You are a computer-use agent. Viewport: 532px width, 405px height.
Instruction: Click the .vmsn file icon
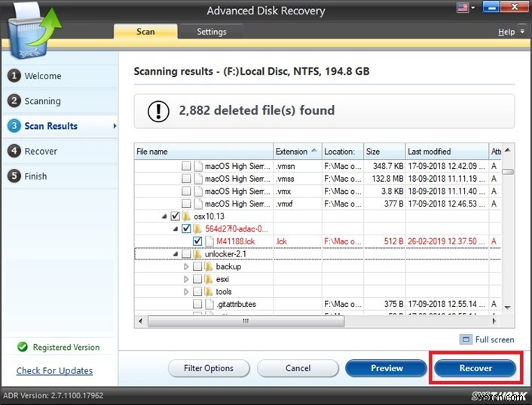pos(198,166)
